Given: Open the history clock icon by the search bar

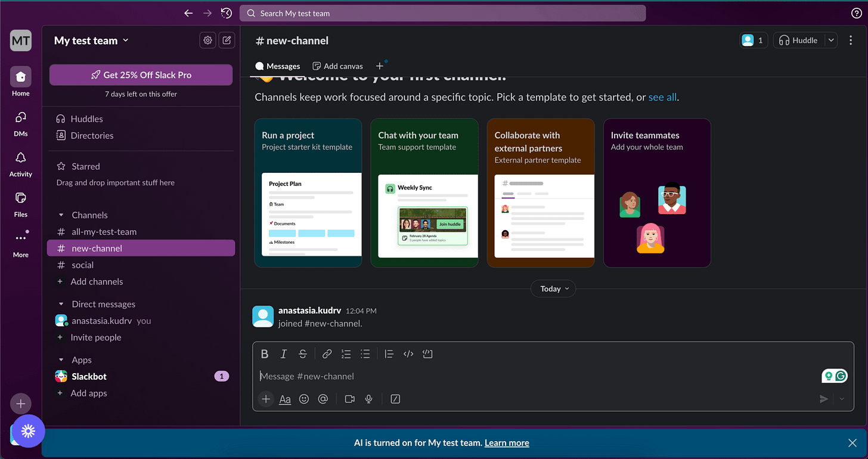Looking at the screenshot, I should tap(227, 13).
